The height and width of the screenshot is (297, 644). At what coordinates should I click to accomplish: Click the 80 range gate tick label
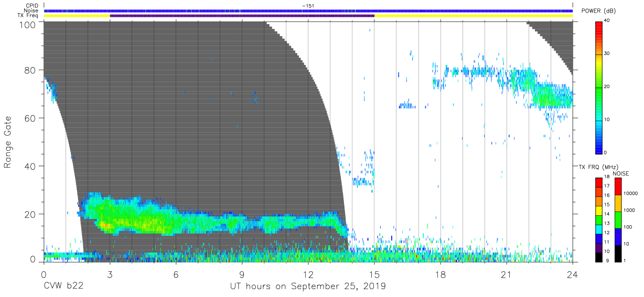coord(30,70)
